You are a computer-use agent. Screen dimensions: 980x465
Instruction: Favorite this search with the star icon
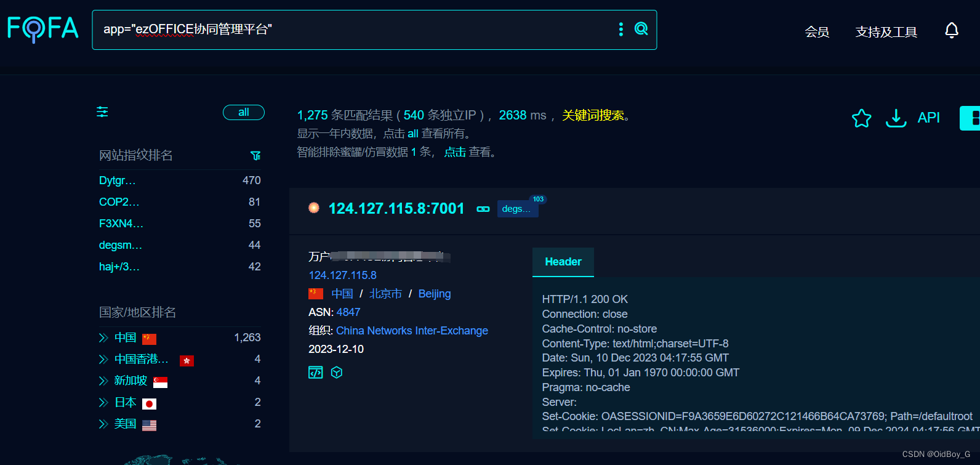pos(861,118)
